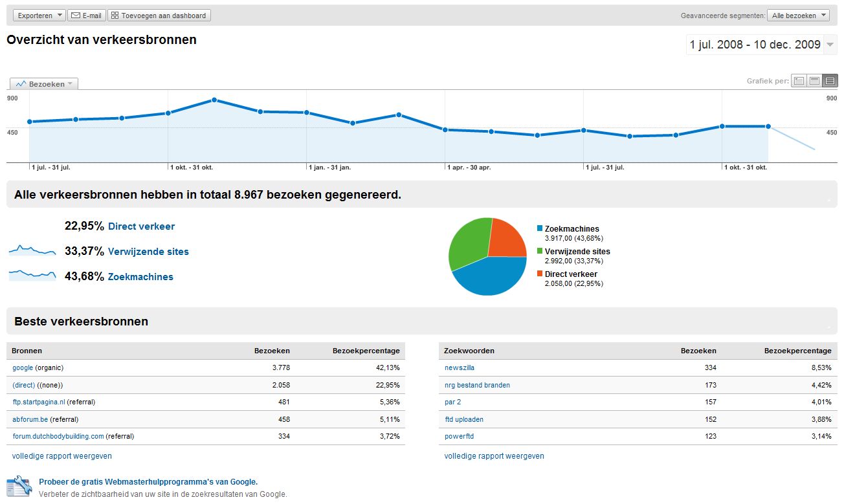Open the (direct) source link
844x504 pixels.
[23, 385]
